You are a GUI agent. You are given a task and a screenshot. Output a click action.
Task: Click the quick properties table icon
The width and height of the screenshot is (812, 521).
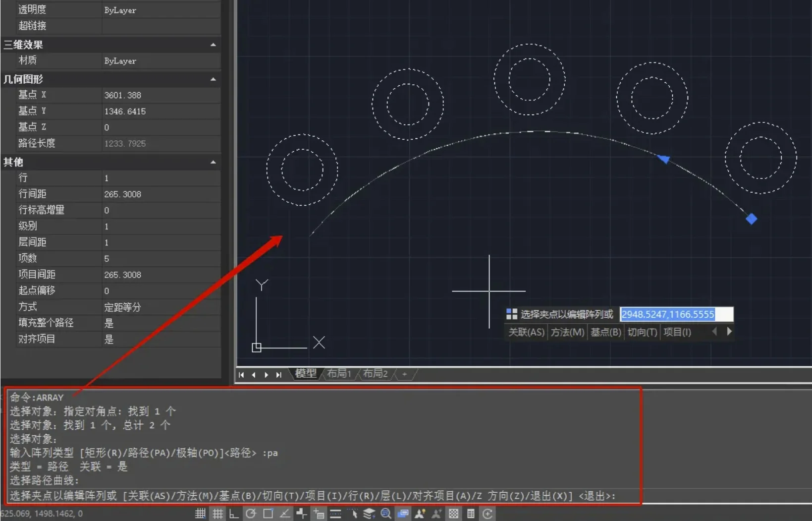(471, 514)
